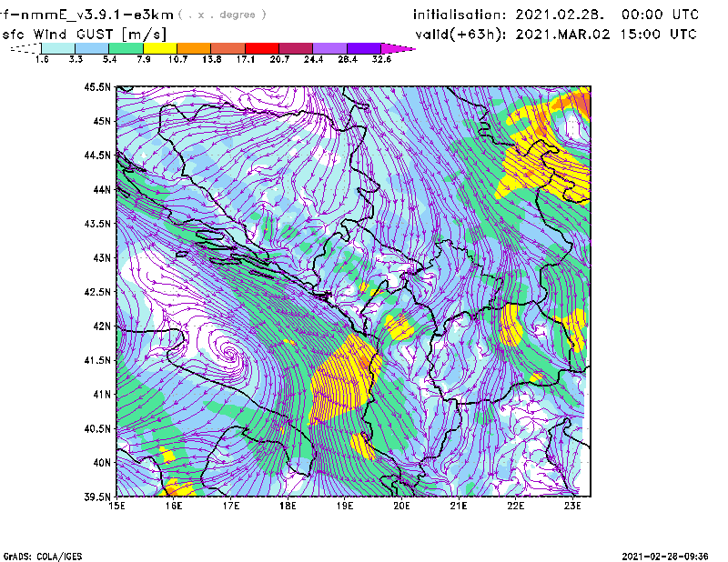The height and width of the screenshot is (562, 728).
Task: Click the light cyan legend swatch after 1.6
Action: pos(58,48)
